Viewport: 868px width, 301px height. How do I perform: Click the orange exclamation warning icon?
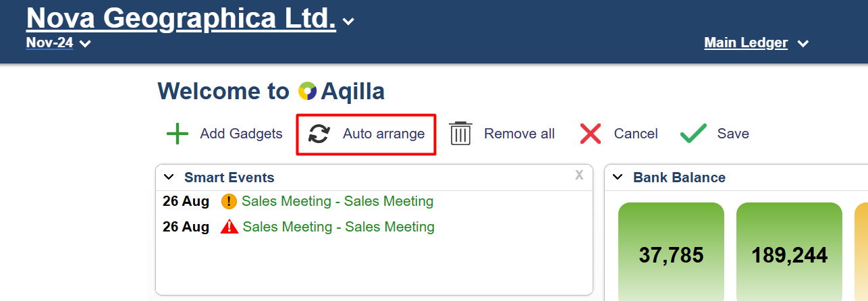(x=229, y=201)
